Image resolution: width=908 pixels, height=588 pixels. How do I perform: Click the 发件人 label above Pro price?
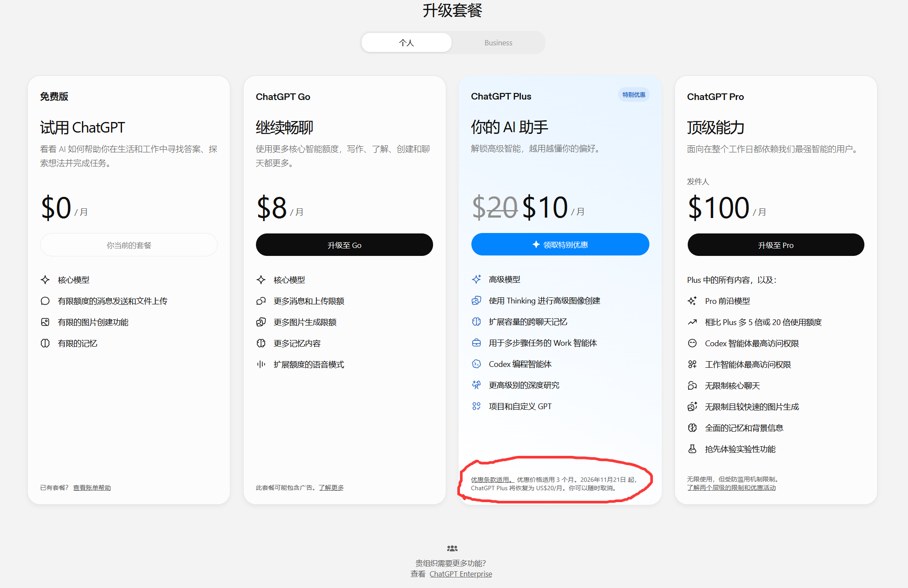(698, 181)
